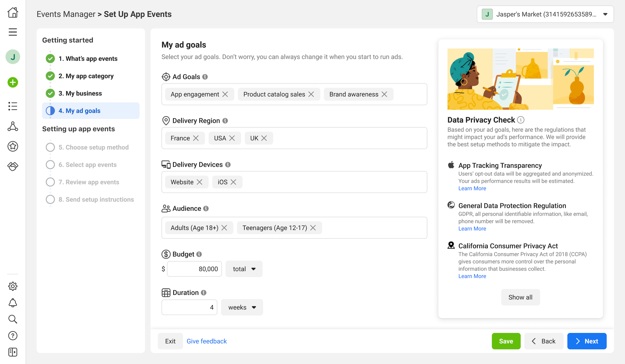Screen dimensions: 625x364
Task: Select step 5 Choose setup method
Action: (93, 147)
